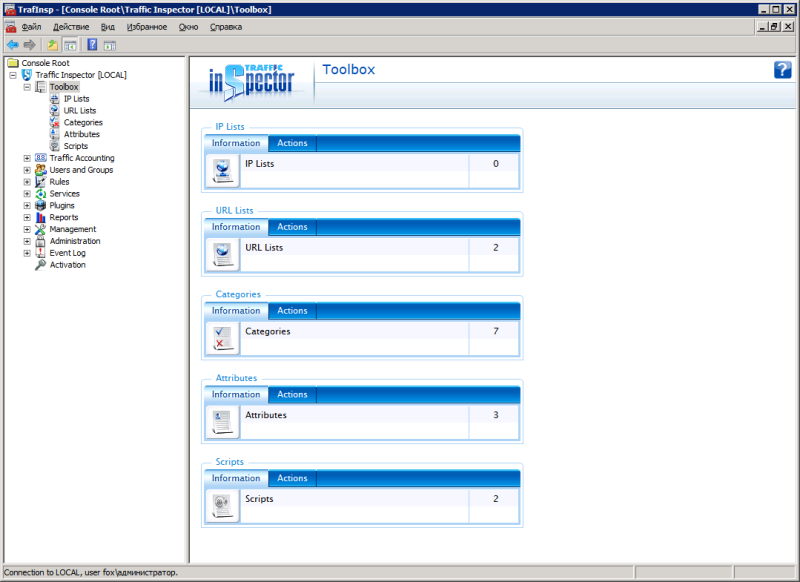The height and width of the screenshot is (582, 800).
Task: Expand the Services tree node
Action: pos(27,193)
